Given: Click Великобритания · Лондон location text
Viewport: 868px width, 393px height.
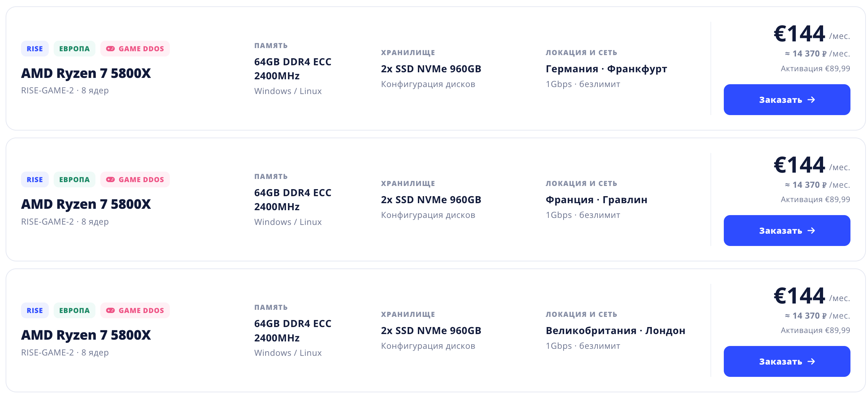Looking at the screenshot, I should 615,331.
